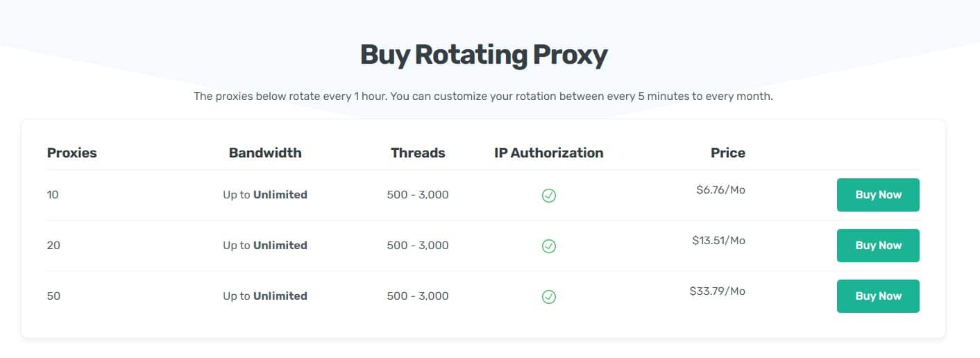Click the Proxies column header
The width and height of the screenshot is (980, 358).
pos(72,153)
